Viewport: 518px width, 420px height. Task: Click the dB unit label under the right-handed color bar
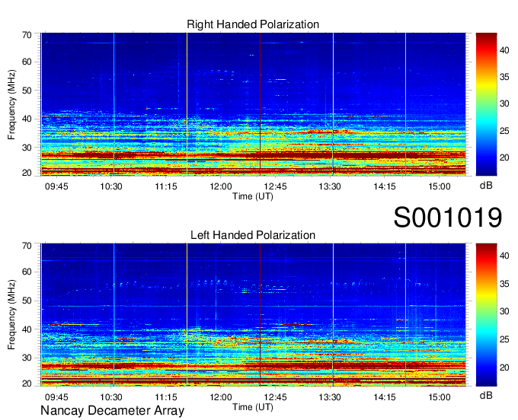pyautogui.click(x=486, y=186)
